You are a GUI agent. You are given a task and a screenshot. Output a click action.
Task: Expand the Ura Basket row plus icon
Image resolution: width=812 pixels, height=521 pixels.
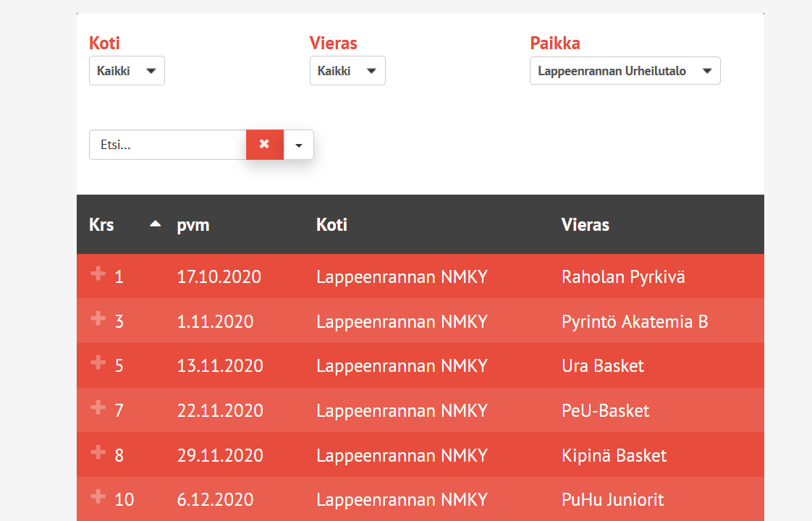[x=98, y=363]
